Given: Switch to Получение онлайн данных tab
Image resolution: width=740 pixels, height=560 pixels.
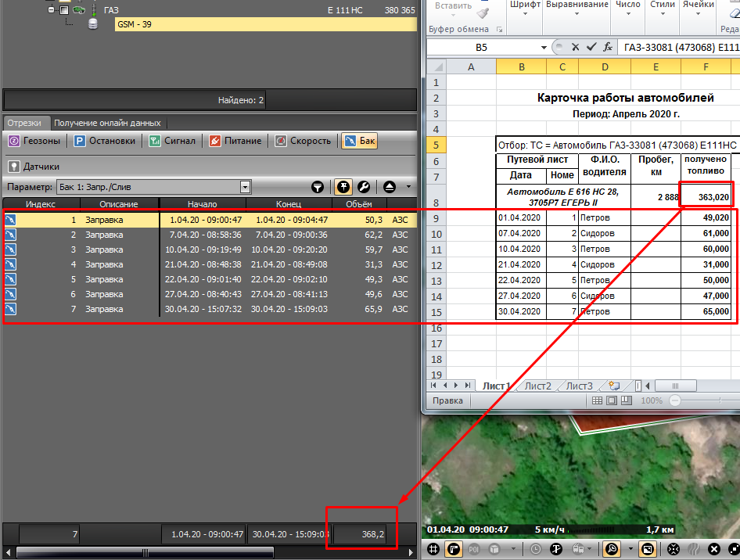Looking at the screenshot, I should click(x=107, y=123).
